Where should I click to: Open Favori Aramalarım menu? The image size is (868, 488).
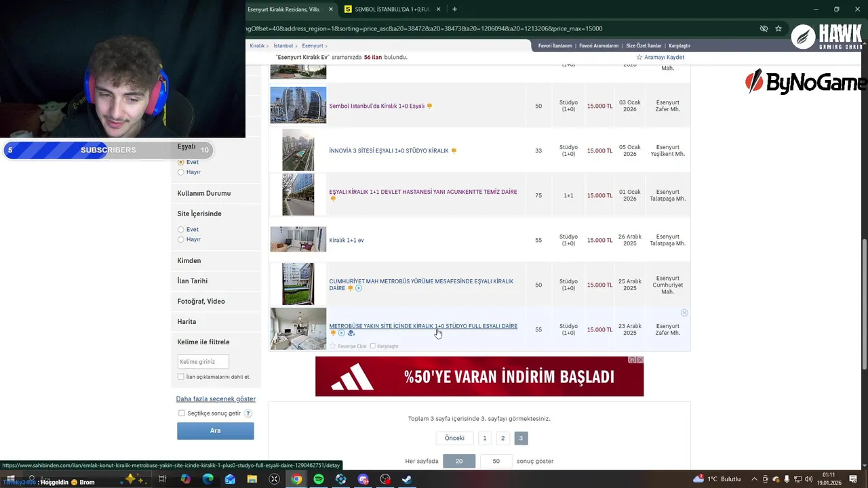[x=599, y=46]
